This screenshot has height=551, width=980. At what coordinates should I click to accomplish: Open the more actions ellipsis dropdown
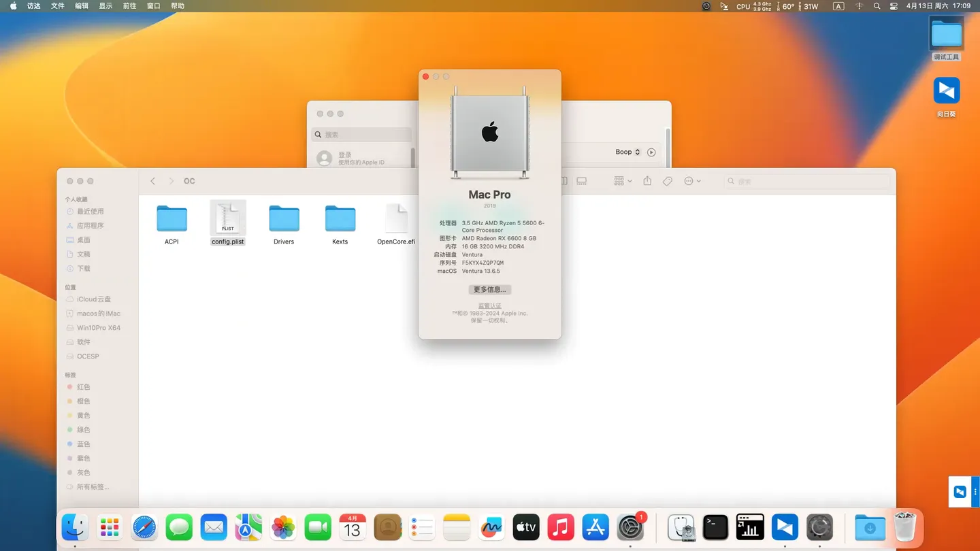click(692, 181)
